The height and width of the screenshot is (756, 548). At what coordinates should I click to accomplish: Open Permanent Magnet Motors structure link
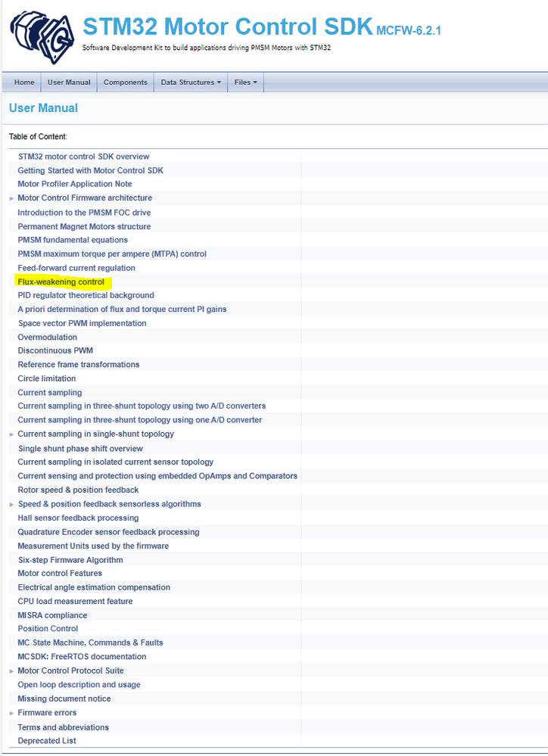(84, 226)
